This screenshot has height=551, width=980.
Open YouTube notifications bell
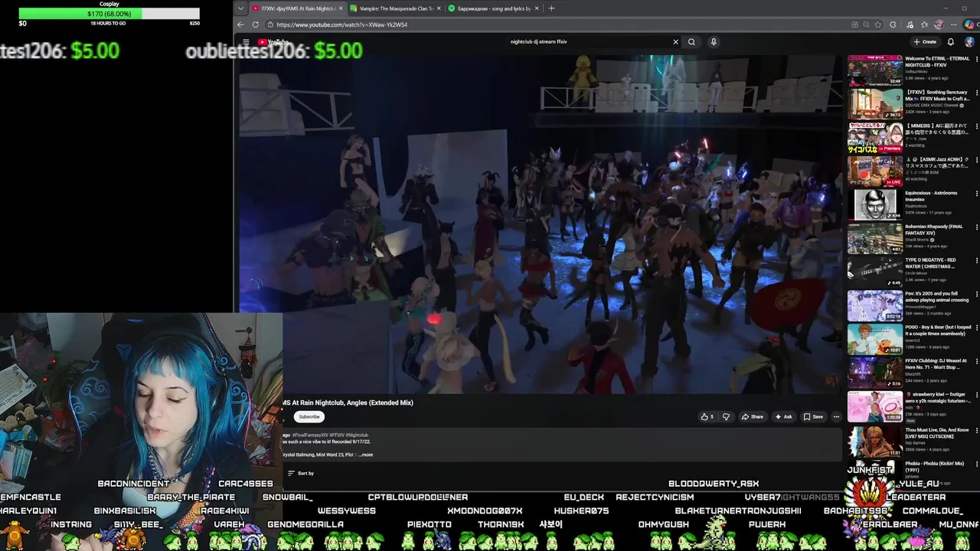(951, 42)
